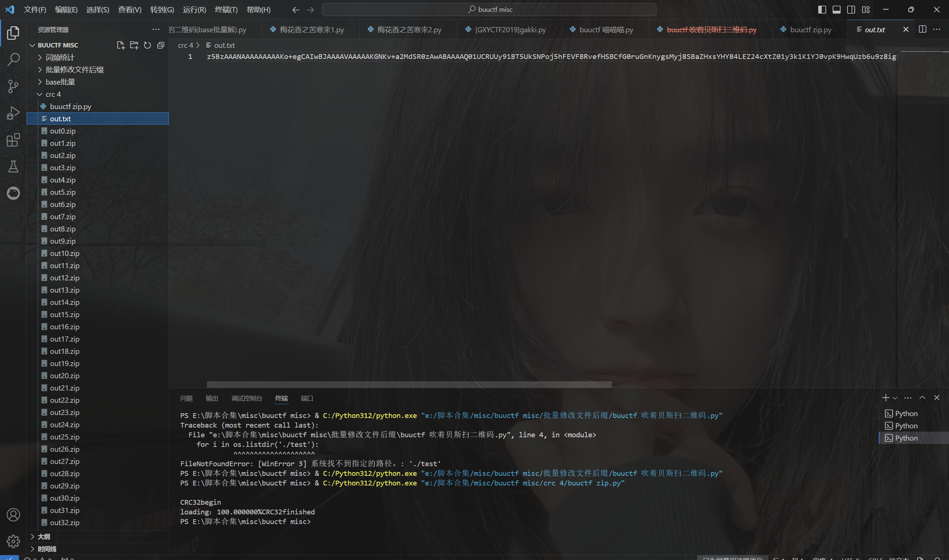
Task: Switch to buuctf 喵喵喵.py tab
Action: point(605,29)
